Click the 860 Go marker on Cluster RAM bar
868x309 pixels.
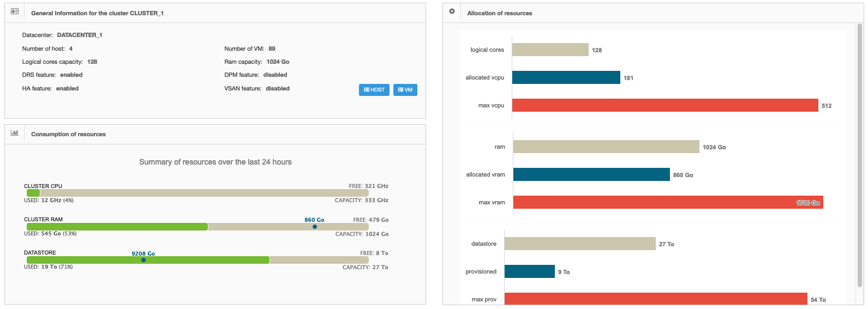tap(315, 227)
